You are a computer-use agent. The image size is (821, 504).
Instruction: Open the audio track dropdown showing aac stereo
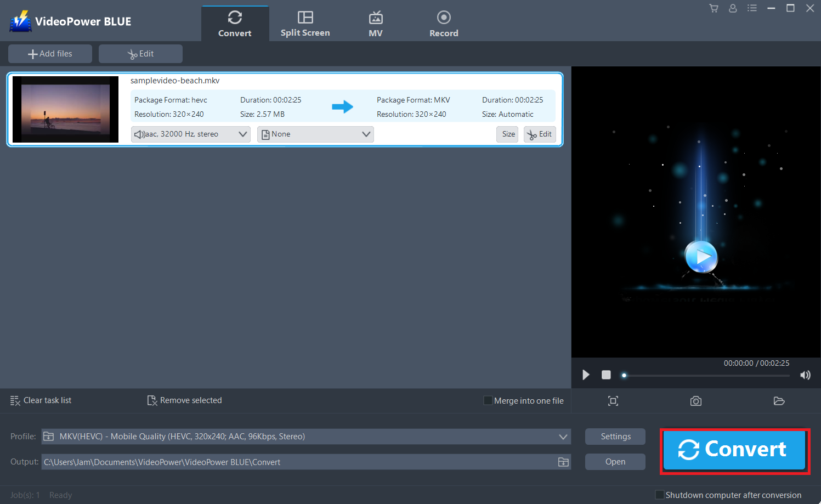tap(190, 134)
